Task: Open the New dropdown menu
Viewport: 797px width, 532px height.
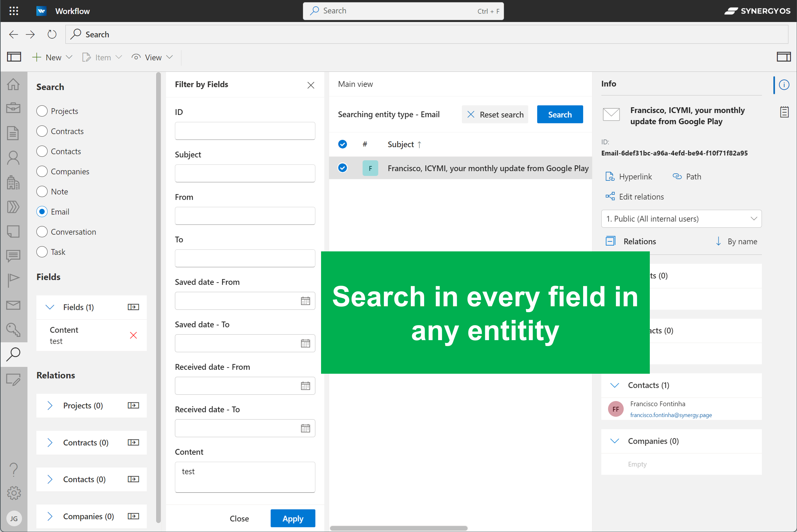Action: coord(52,57)
